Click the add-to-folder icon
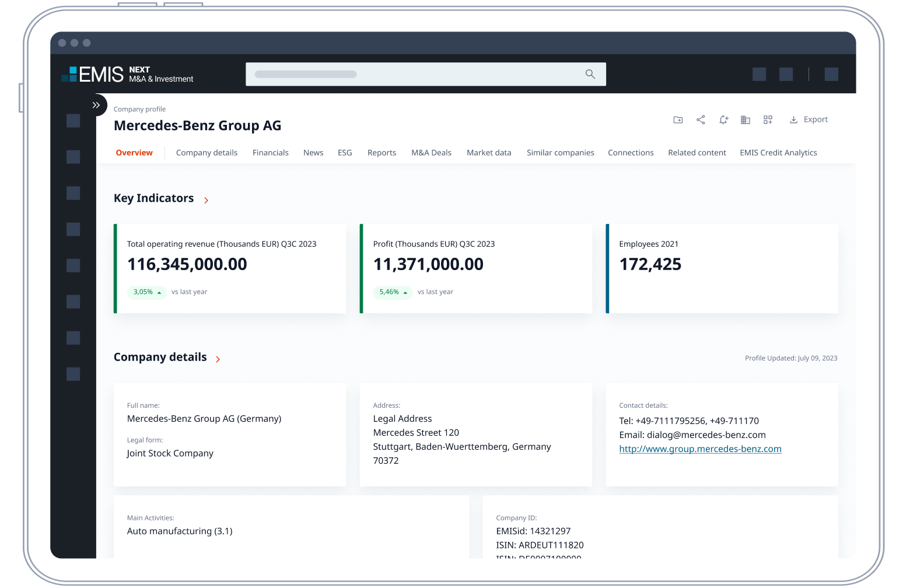This screenshot has height=588, width=903. click(678, 120)
